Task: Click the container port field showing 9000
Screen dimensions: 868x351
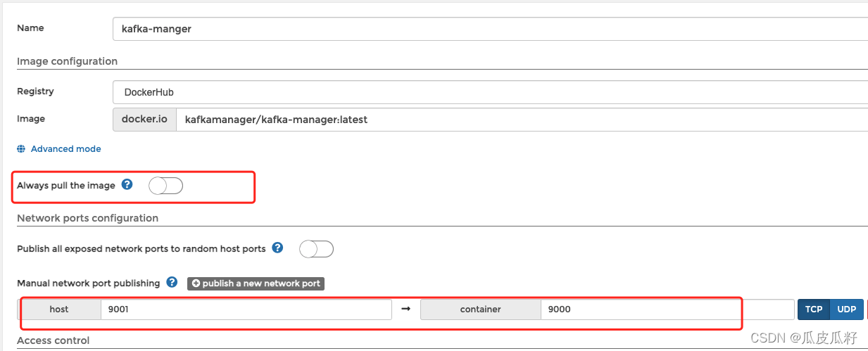Action: [667, 309]
